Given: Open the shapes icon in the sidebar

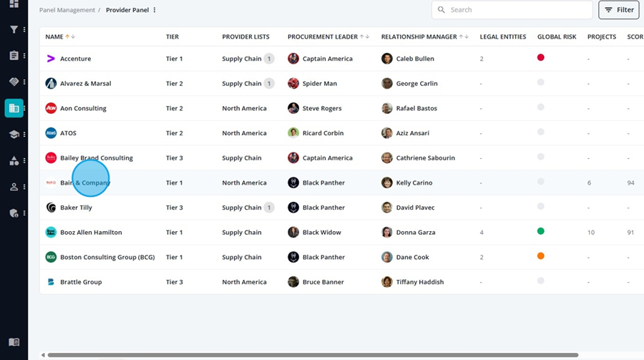Looking at the screenshot, I should tap(14, 161).
